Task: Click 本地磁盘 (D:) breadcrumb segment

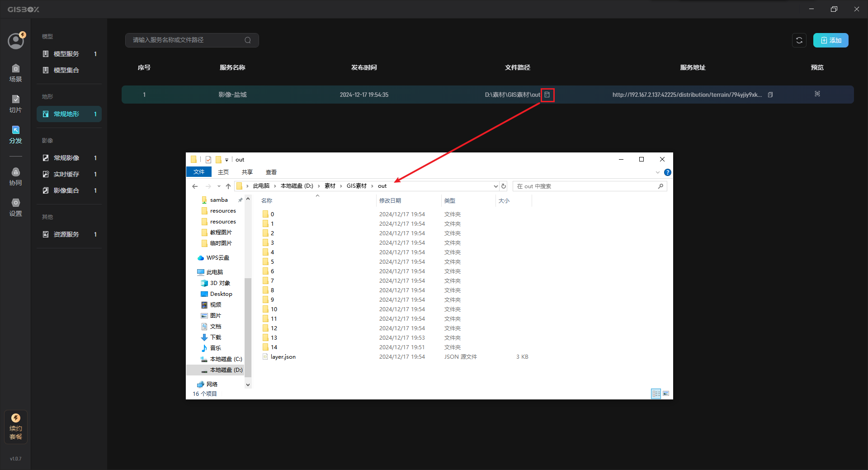Action: [297, 186]
